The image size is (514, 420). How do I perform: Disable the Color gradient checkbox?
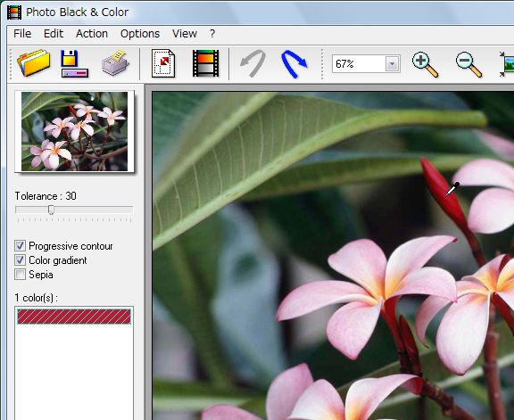point(20,260)
